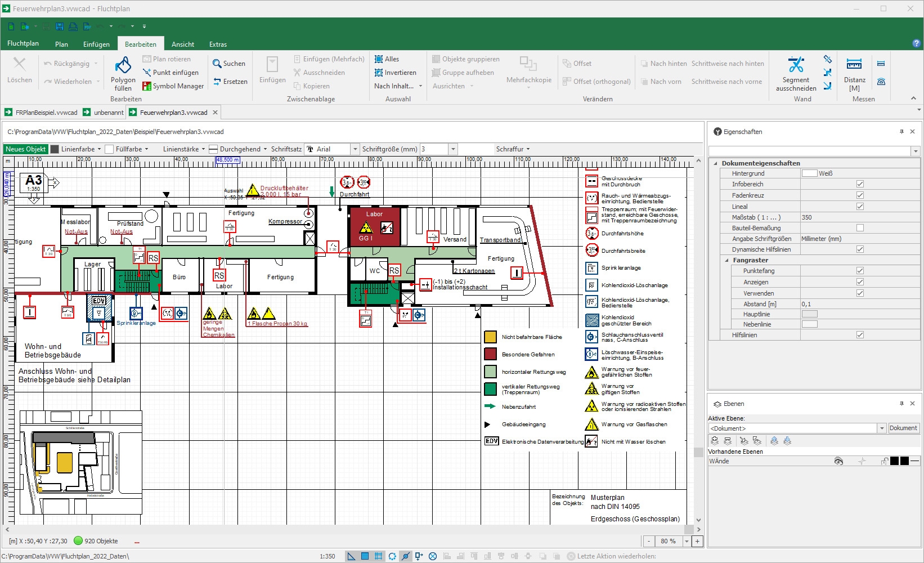Open the zoom percentage dropdown
Image resolution: width=924 pixels, height=563 pixels.
pos(687,541)
